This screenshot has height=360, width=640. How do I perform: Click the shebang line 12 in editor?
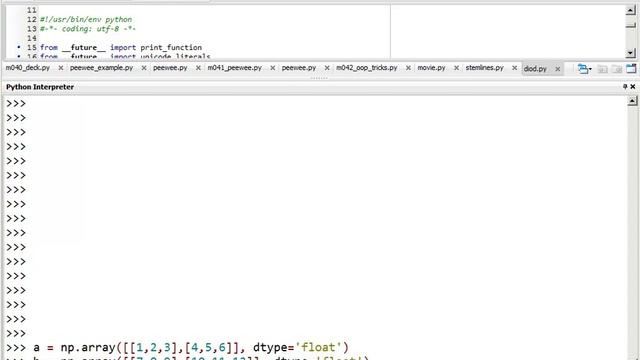point(86,19)
